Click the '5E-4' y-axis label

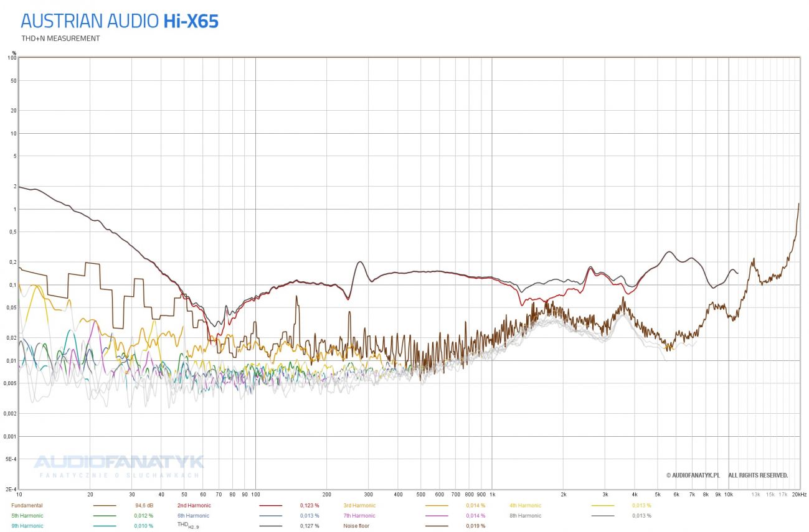(11, 459)
